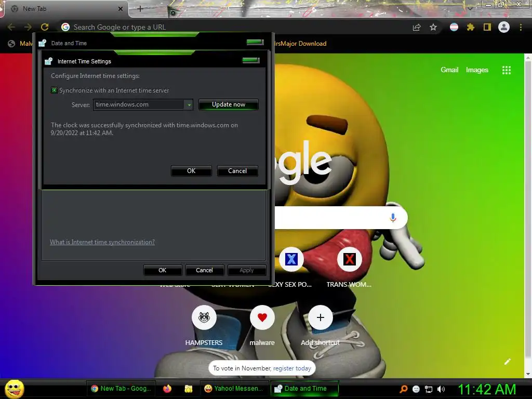
Task: Click the taskbar clock showing 11:42 AM
Action: (x=487, y=389)
